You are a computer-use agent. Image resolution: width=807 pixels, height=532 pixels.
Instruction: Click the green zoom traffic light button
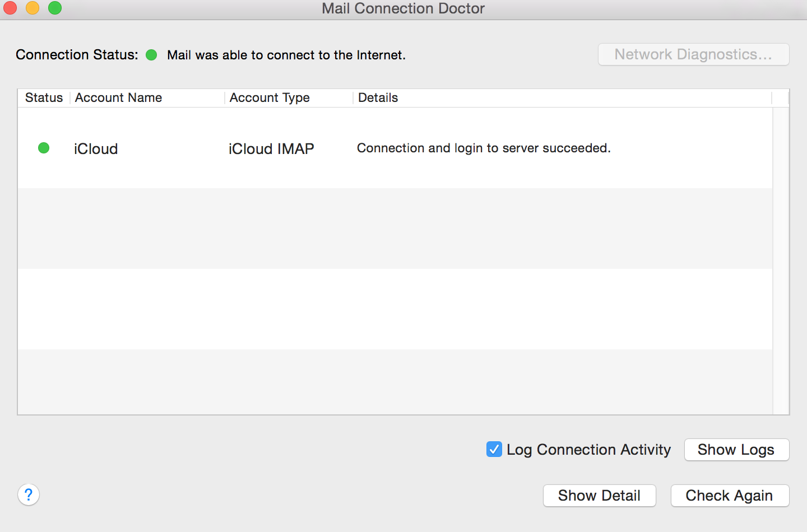pyautogui.click(x=54, y=8)
